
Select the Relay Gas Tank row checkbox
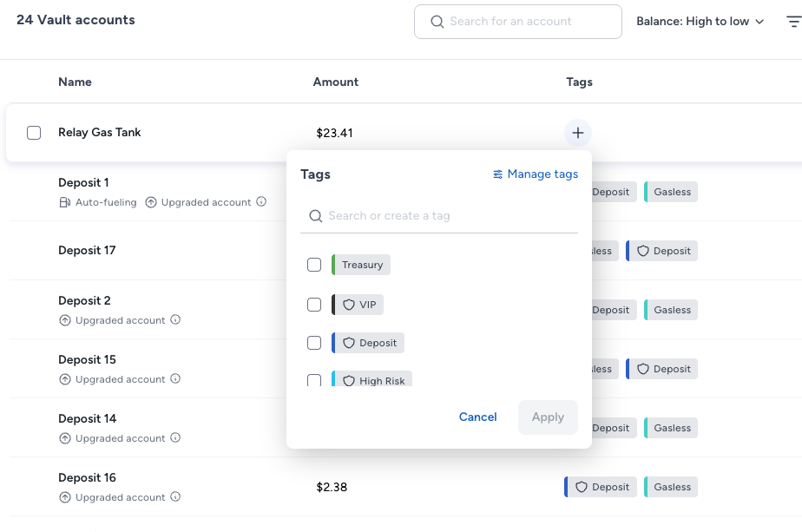coord(34,133)
